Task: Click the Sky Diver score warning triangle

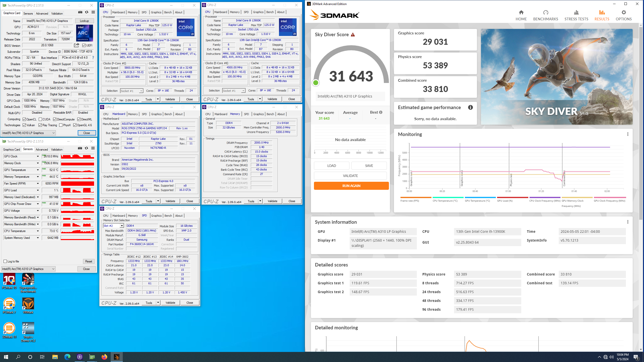Action: 353,35
